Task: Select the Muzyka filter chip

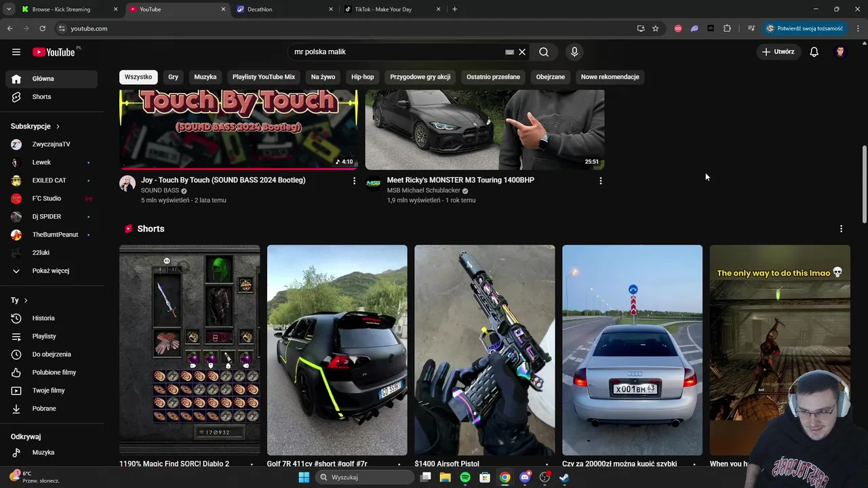Action: 205,77
